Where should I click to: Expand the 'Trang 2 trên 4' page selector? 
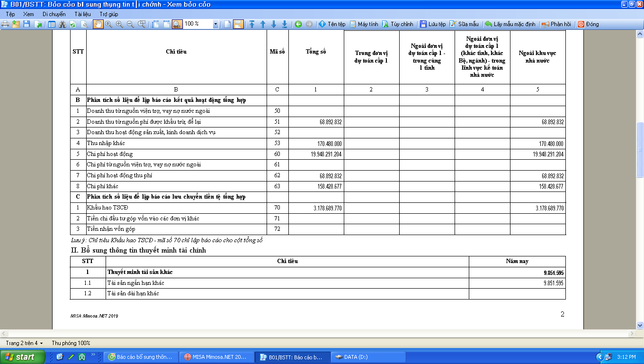click(24, 343)
